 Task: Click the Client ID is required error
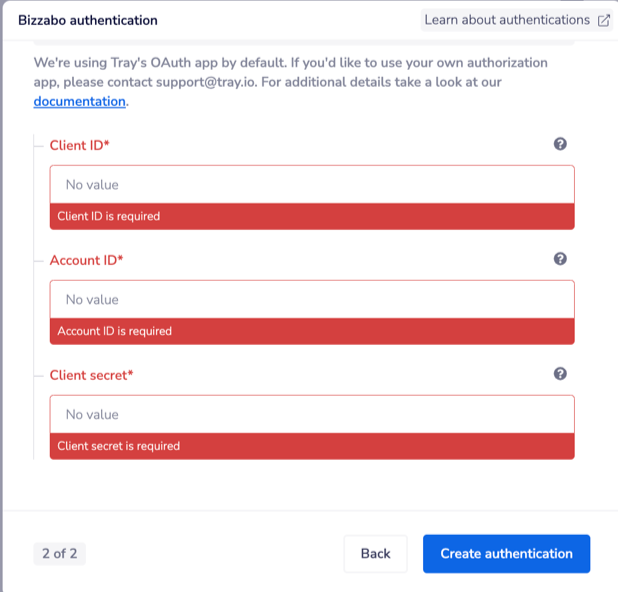click(109, 216)
